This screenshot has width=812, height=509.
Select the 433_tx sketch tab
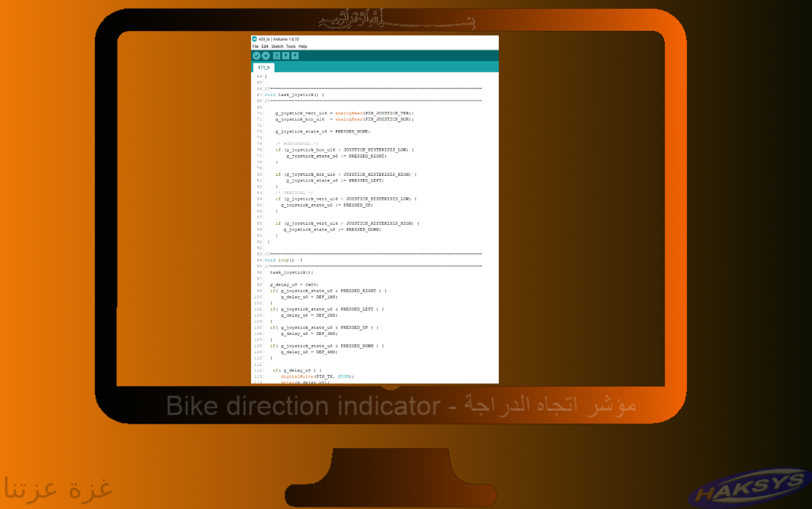pos(264,67)
